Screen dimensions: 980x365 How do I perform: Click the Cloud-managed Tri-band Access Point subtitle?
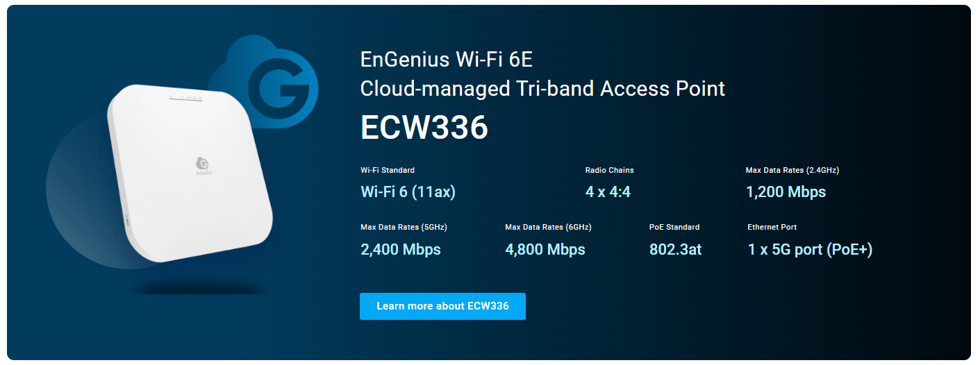tap(542, 89)
